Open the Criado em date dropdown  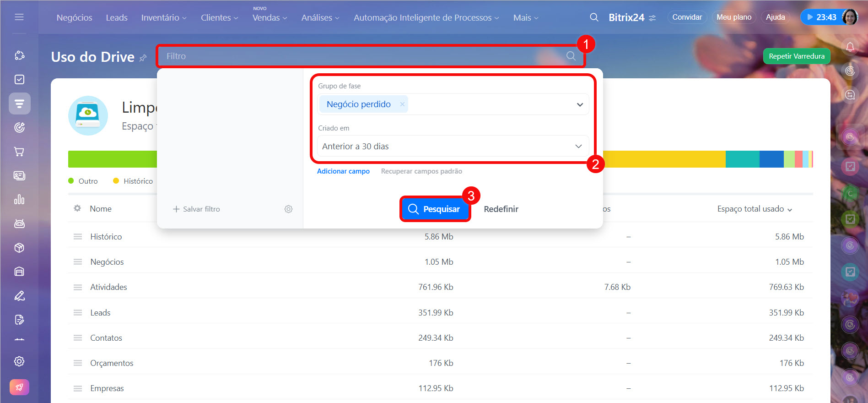[x=578, y=146]
